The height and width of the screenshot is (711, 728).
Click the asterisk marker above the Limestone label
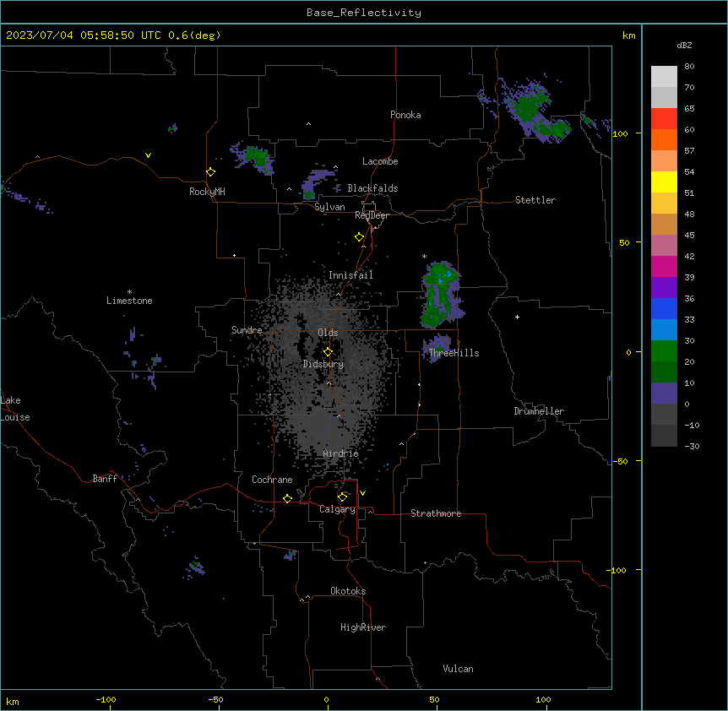point(129,292)
